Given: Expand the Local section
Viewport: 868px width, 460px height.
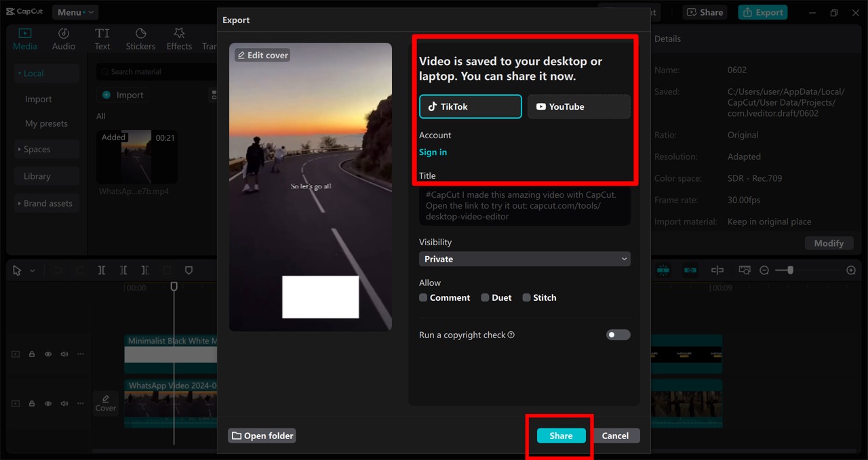Looking at the screenshot, I should (x=47, y=73).
